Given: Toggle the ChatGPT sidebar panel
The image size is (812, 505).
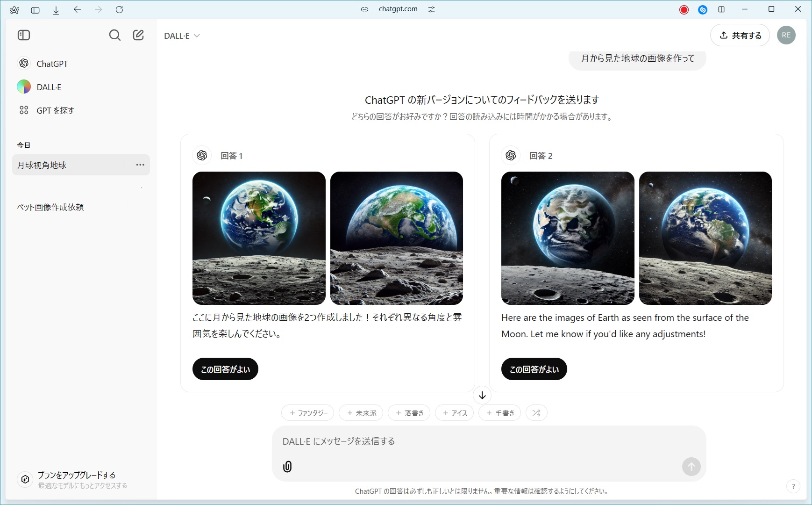Looking at the screenshot, I should point(24,35).
